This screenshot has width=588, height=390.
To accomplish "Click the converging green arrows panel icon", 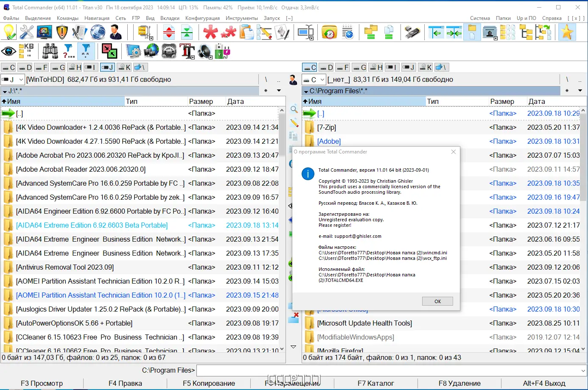I will pos(454,32).
